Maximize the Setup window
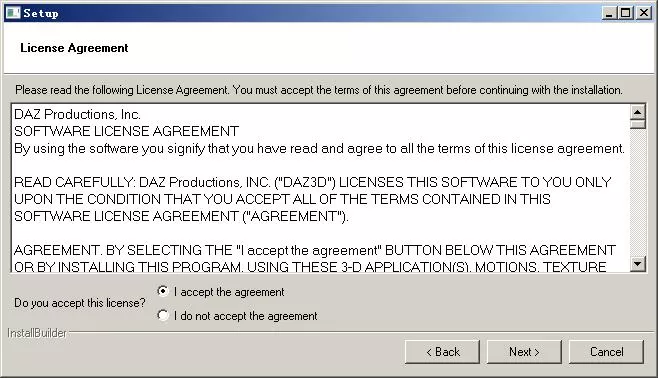This screenshot has width=658, height=378. 626,13
